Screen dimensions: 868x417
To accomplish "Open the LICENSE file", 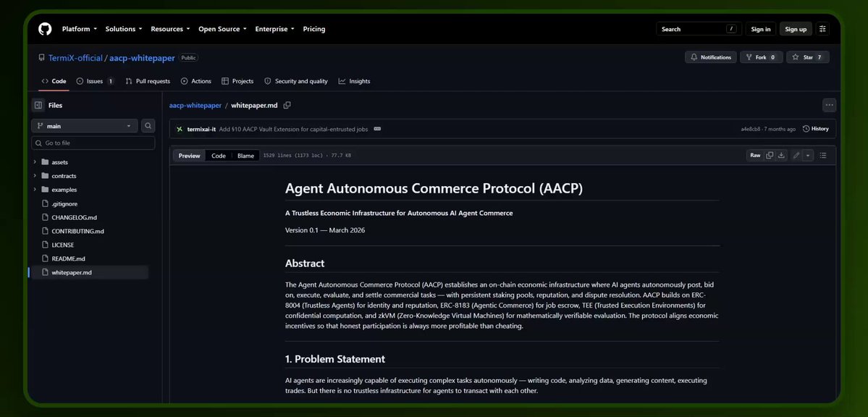I will (x=62, y=245).
